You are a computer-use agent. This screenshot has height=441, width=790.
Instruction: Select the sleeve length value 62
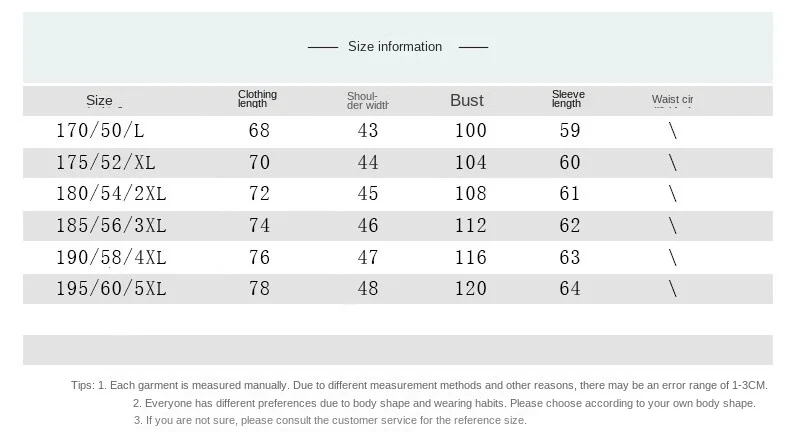(570, 226)
